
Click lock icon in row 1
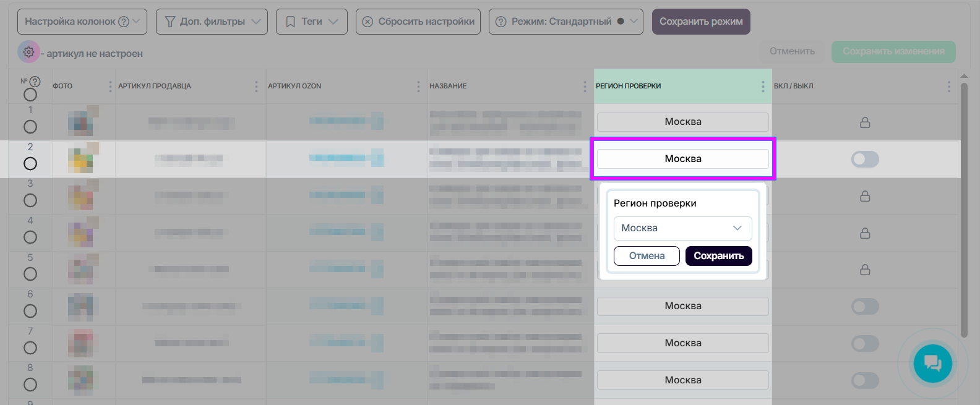pos(865,122)
